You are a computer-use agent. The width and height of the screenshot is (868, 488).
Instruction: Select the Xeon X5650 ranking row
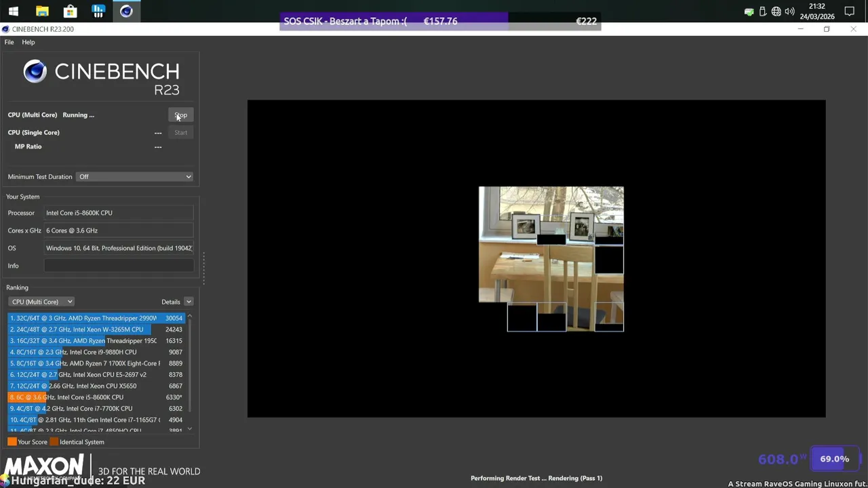(x=96, y=386)
